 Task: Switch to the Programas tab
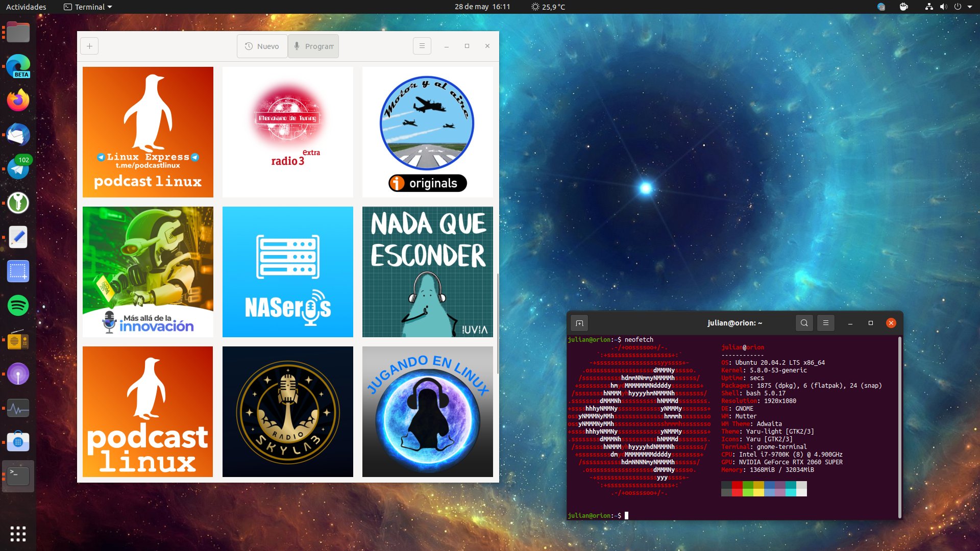coord(313,46)
